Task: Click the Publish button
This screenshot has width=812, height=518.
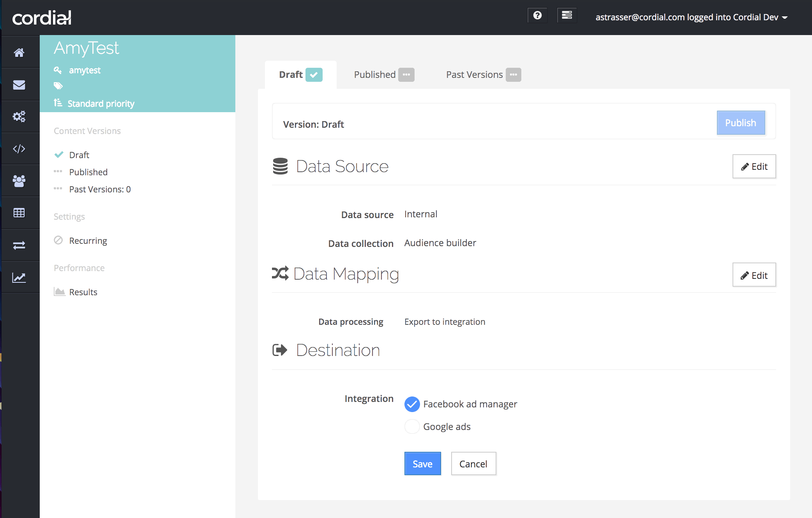Action: pos(741,123)
